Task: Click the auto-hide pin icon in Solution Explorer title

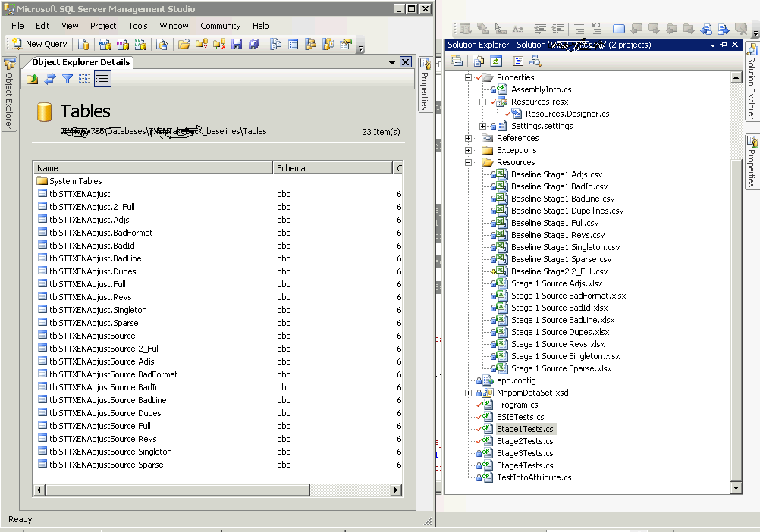Action: pos(724,45)
